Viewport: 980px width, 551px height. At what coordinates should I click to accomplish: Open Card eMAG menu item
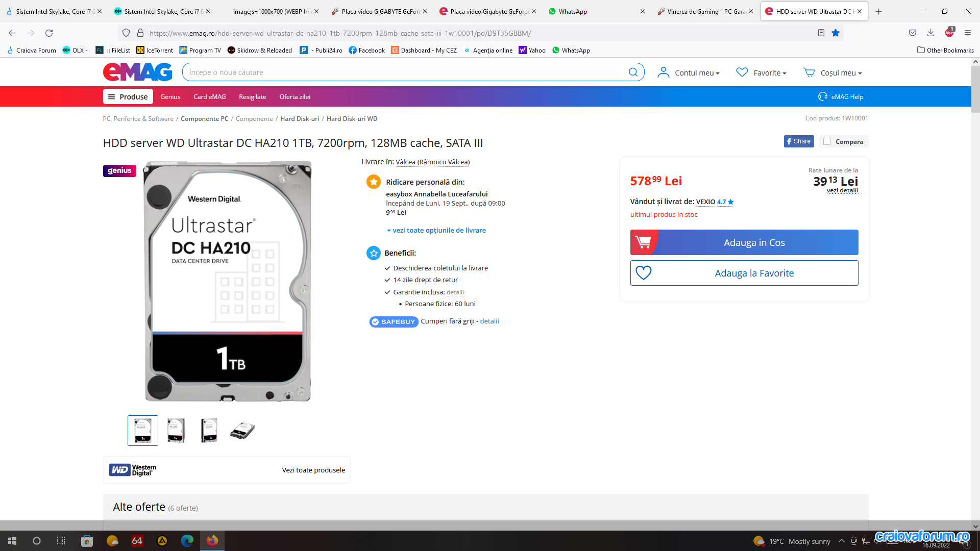click(x=209, y=97)
